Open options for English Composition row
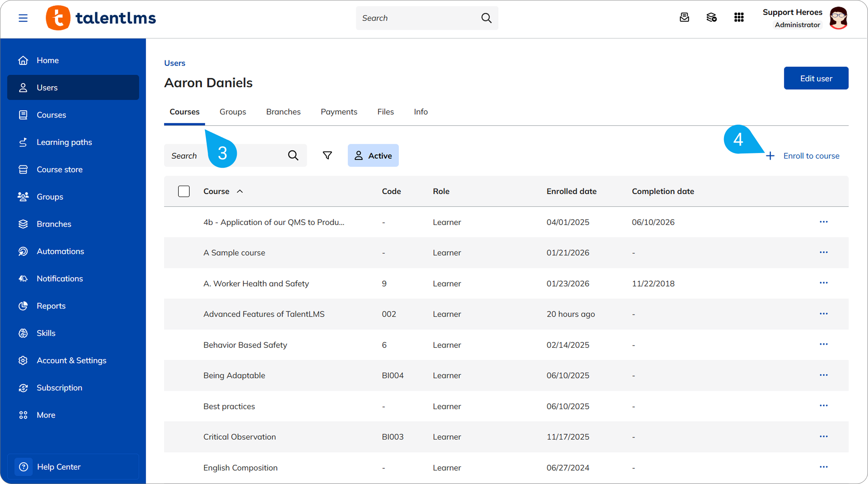This screenshot has width=868, height=484. pos(824,467)
